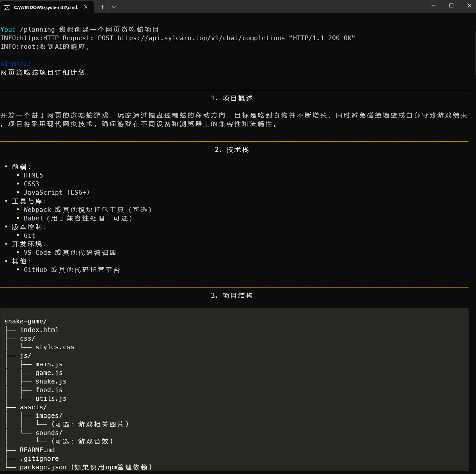
Task: Click 'snake.js' in the js folder
Action: 51,381
